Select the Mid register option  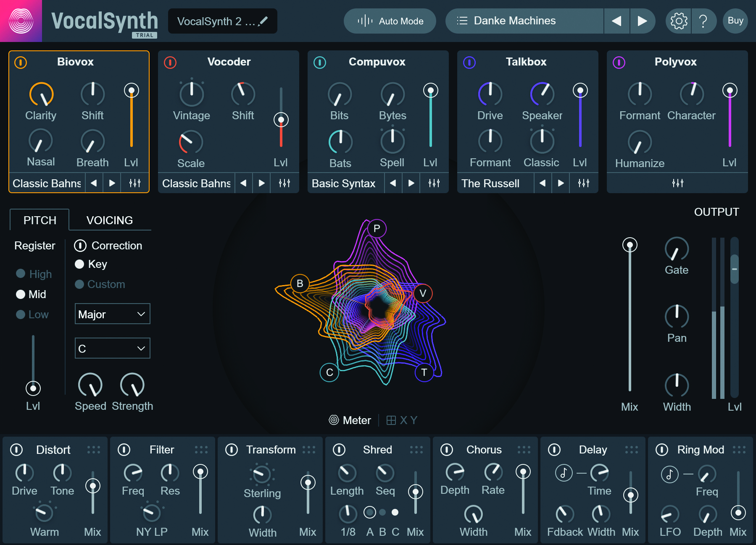31,294
